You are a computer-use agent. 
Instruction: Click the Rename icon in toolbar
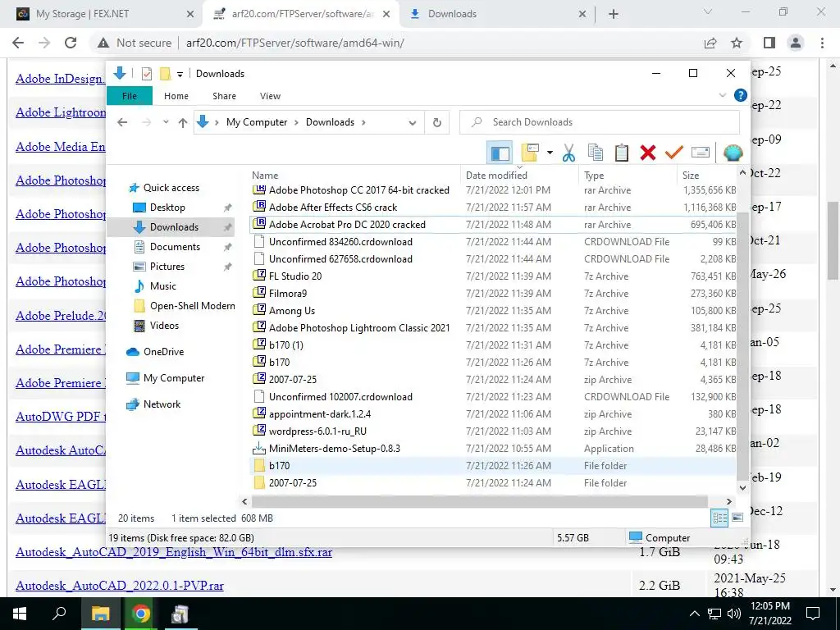(701, 153)
